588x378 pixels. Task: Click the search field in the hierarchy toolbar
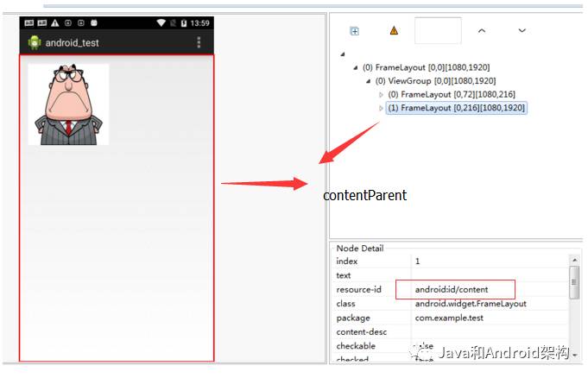point(438,30)
